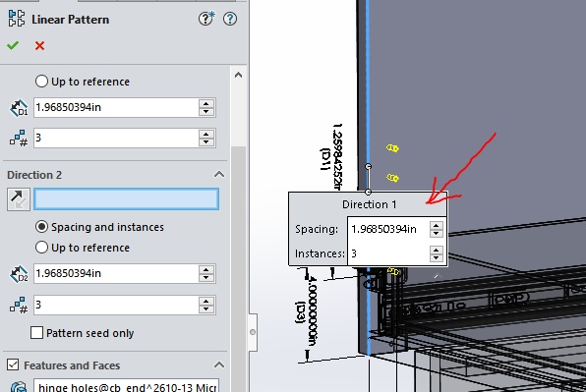Click the Direction 2 reverse direction button
This screenshot has height=392, width=586.
pos(19,199)
